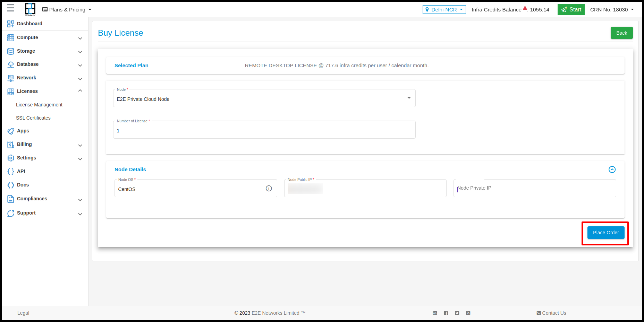Expand the Settings section chevron

coord(80,159)
